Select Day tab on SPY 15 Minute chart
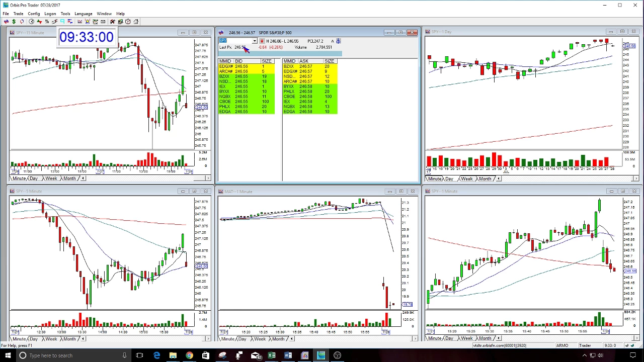The height and width of the screenshot is (362, 644). [33, 178]
